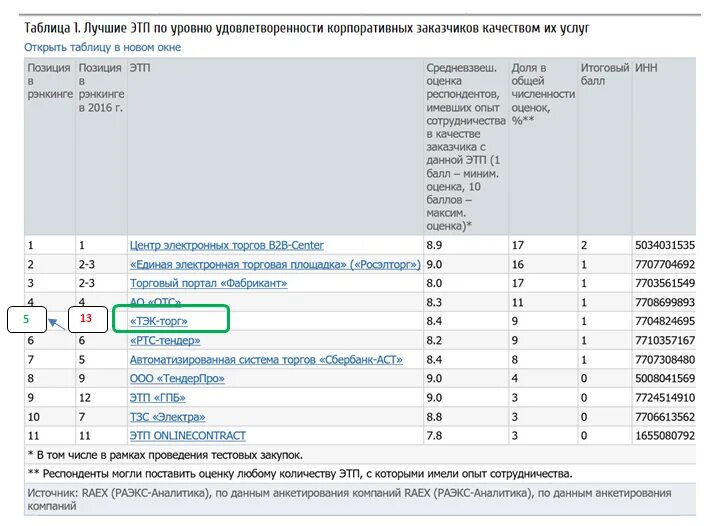
Task: Click INN value 5034031535
Action: [x=665, y=245]
